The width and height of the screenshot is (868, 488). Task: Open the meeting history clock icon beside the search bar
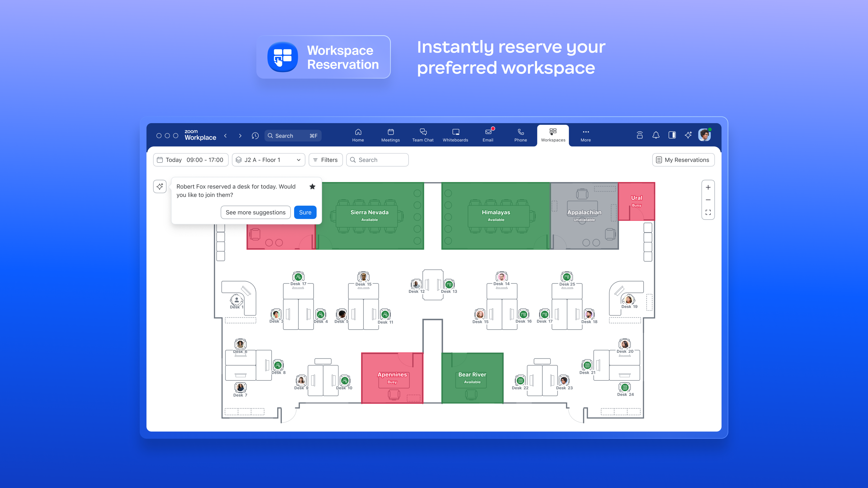point(255,136)
